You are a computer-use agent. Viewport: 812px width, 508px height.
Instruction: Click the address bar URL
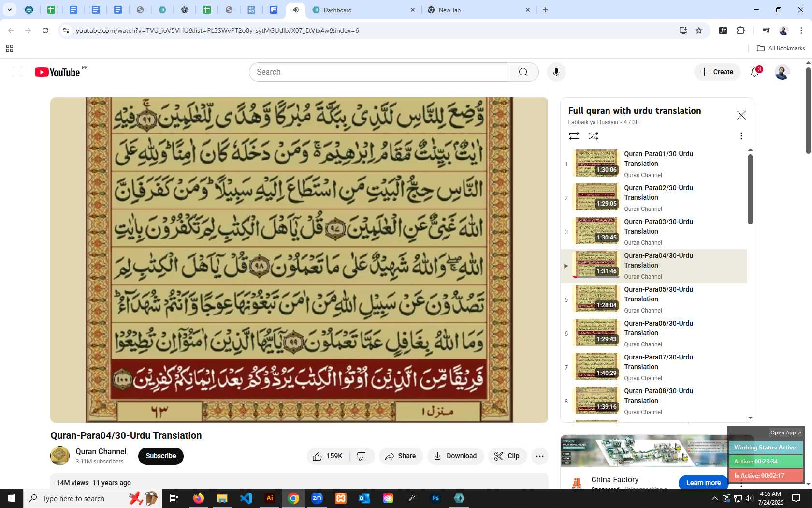tap(217, 30)
